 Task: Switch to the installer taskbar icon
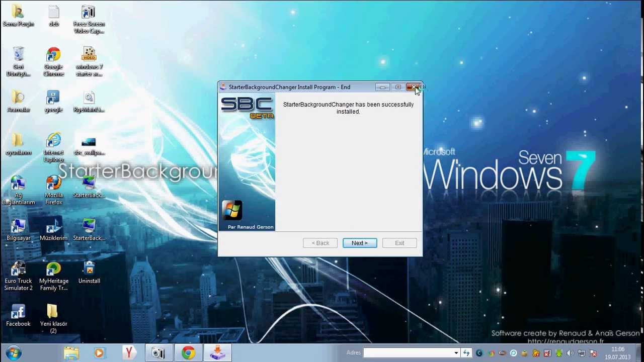click(x=218, y=353)
